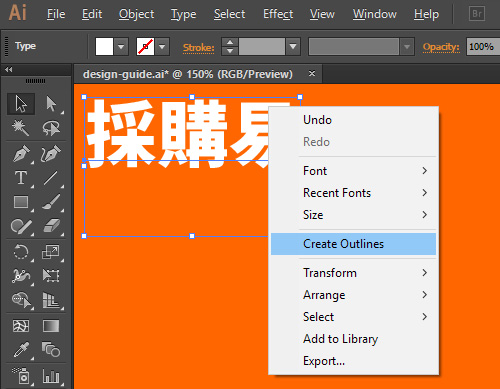Expand the Font submenu

point(353,171)
